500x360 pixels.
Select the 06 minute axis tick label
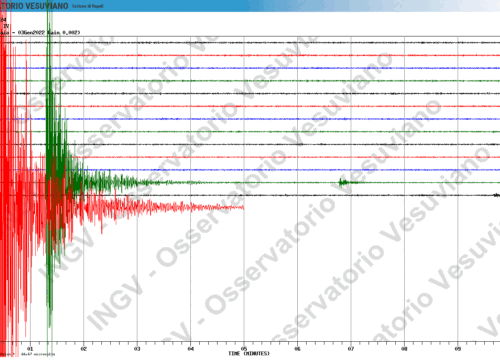coord(297,349)
